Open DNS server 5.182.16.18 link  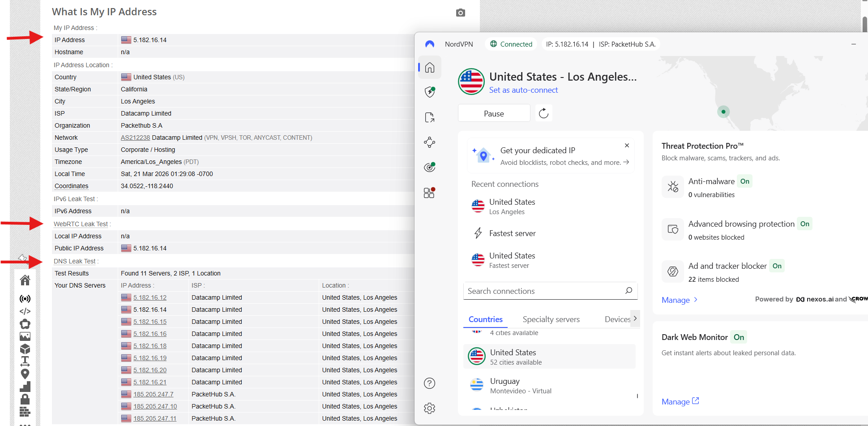click(150, 346)
